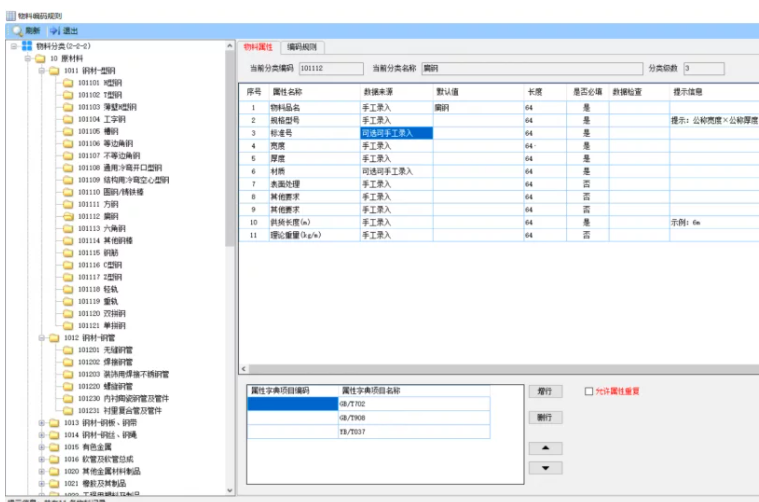Collapse the 1012 钢材-钢管 tree node
Image resolution: width=759 pixels, height=502 pixels.
41,338
